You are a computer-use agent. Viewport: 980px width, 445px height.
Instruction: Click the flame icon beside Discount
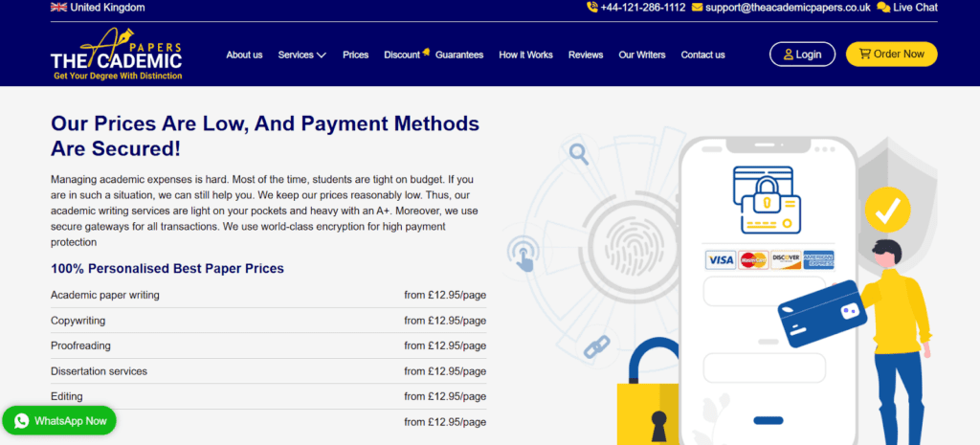coord(426,52)
